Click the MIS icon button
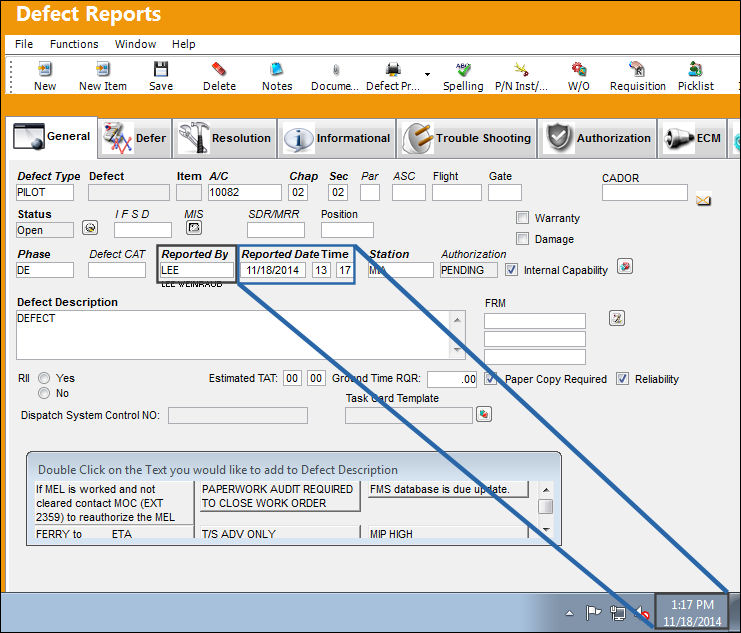The height and width of the screenshot is (633, 741). pos(194,228)
